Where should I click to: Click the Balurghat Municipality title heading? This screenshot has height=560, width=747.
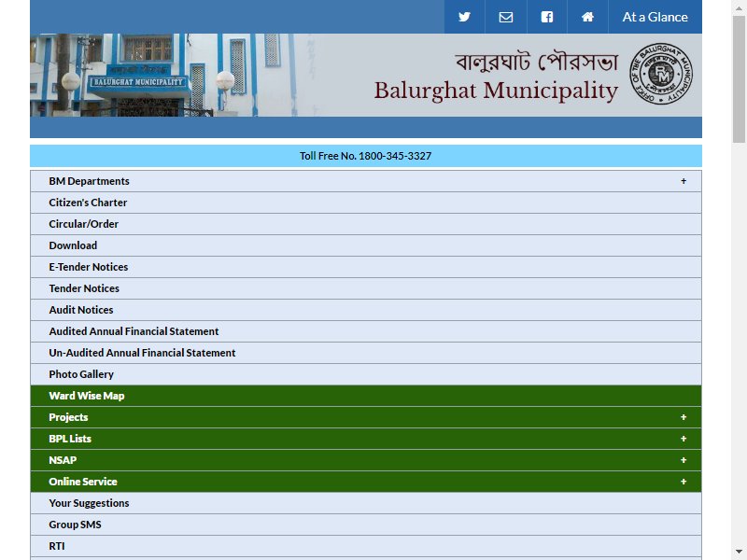[x=496, y=91]
